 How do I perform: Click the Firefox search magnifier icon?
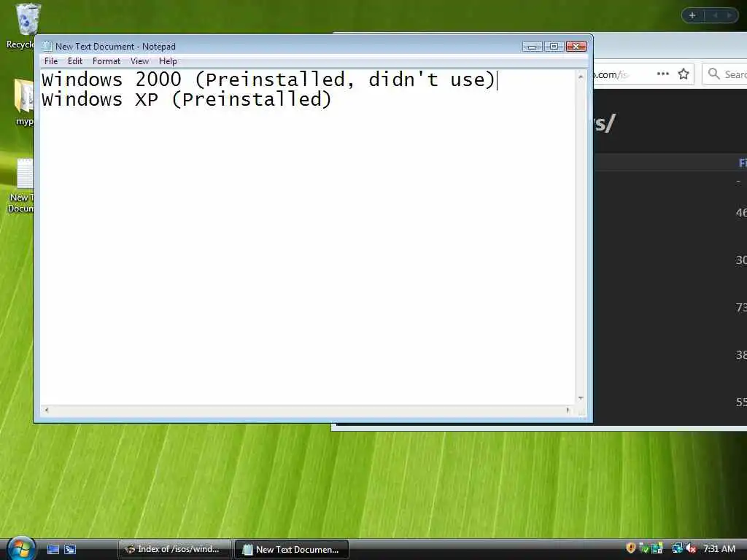pos(713,74)
